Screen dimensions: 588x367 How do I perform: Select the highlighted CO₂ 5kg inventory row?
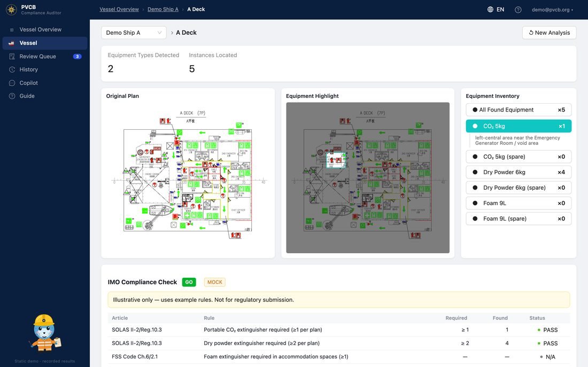(x=519, y=126)
